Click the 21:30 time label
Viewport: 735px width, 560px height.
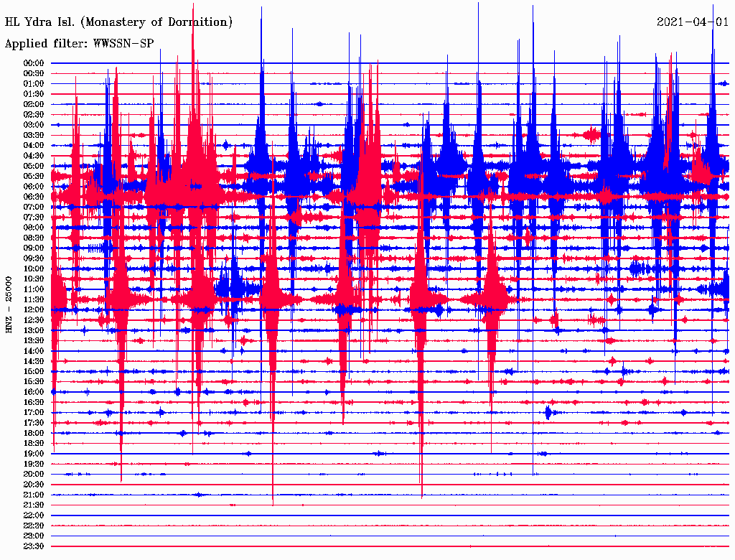pyautogui.click(x=34, y=505)
